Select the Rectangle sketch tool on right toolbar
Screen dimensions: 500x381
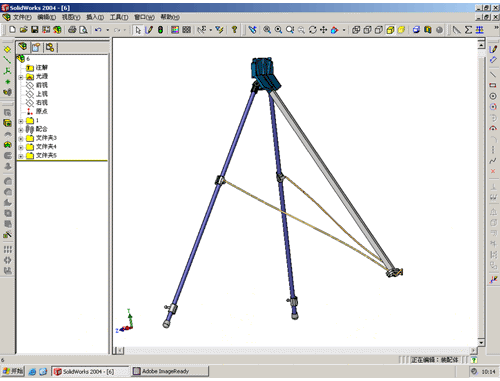[493, 85]
